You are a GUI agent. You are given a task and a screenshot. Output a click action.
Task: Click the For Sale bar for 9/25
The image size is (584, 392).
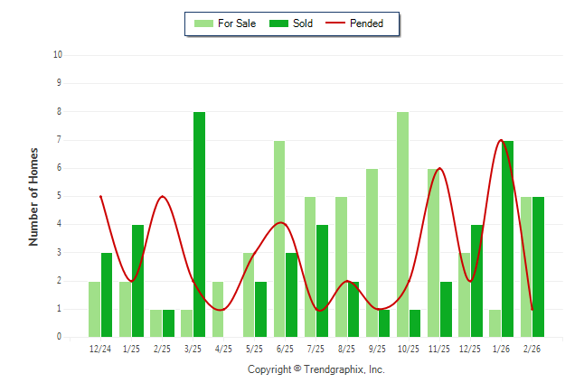click(372, 253)
